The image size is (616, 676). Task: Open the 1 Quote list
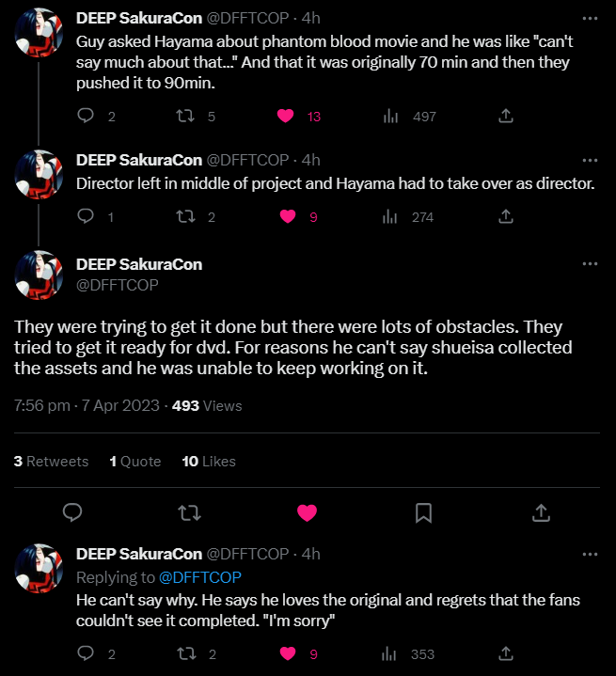point(134,462)
